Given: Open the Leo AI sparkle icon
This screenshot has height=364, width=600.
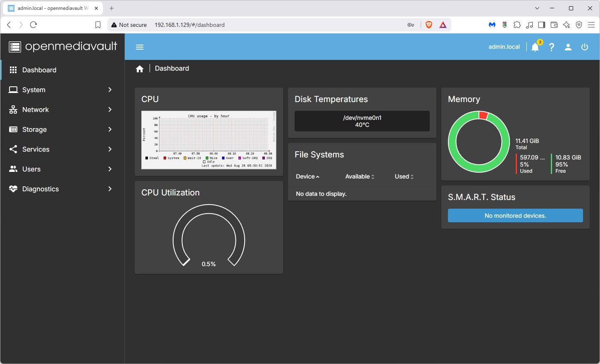Looking at the screenshot, I should (x=567, y=25).
